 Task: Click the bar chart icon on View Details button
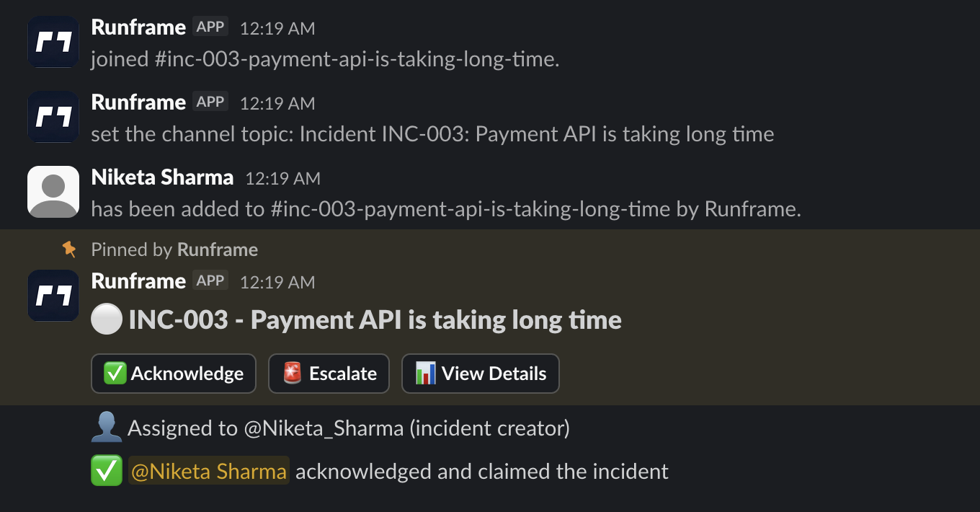427,374
